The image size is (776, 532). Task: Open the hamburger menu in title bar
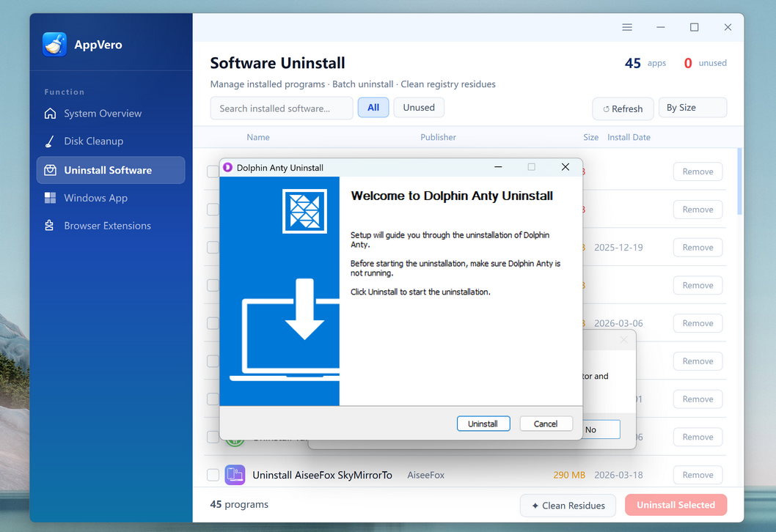tap(627, 27)
